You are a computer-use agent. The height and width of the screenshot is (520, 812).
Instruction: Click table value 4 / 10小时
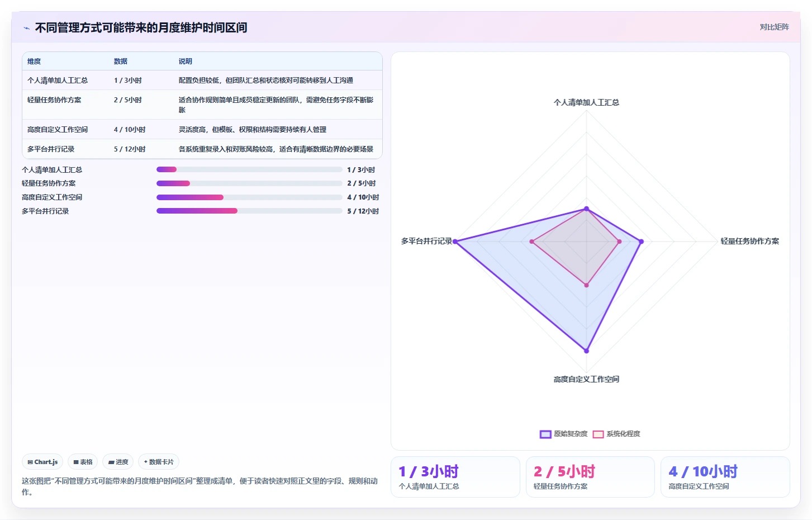tap(130, 130)
